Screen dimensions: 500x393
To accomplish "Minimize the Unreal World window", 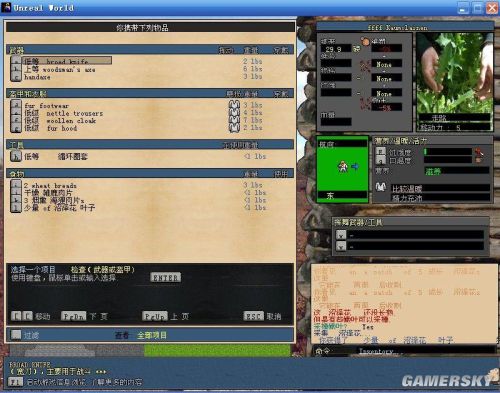I will (462, 8).
